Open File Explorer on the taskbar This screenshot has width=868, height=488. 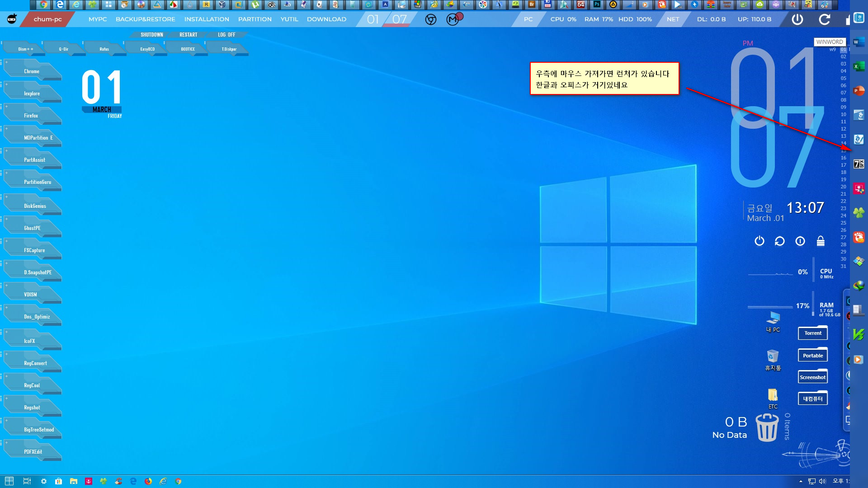pos(73,481)
